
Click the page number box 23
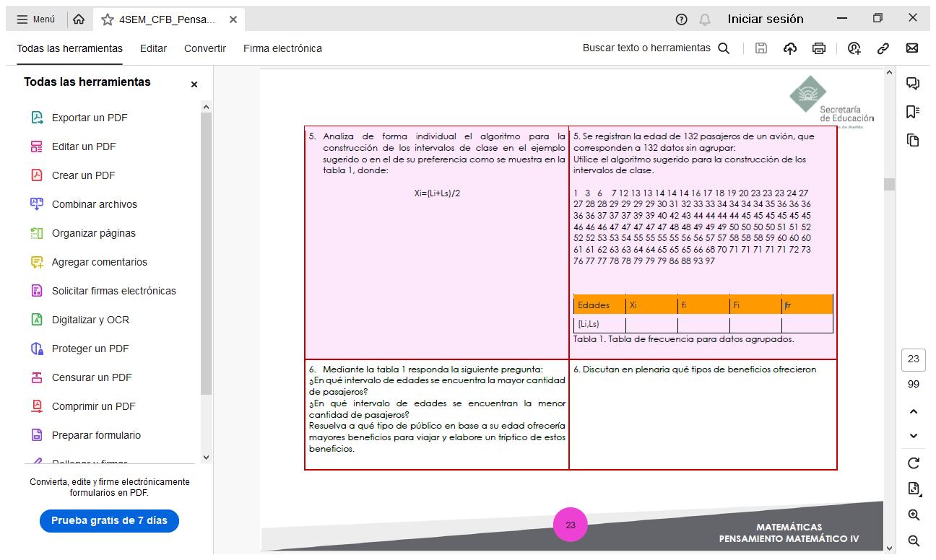[914, 359]
